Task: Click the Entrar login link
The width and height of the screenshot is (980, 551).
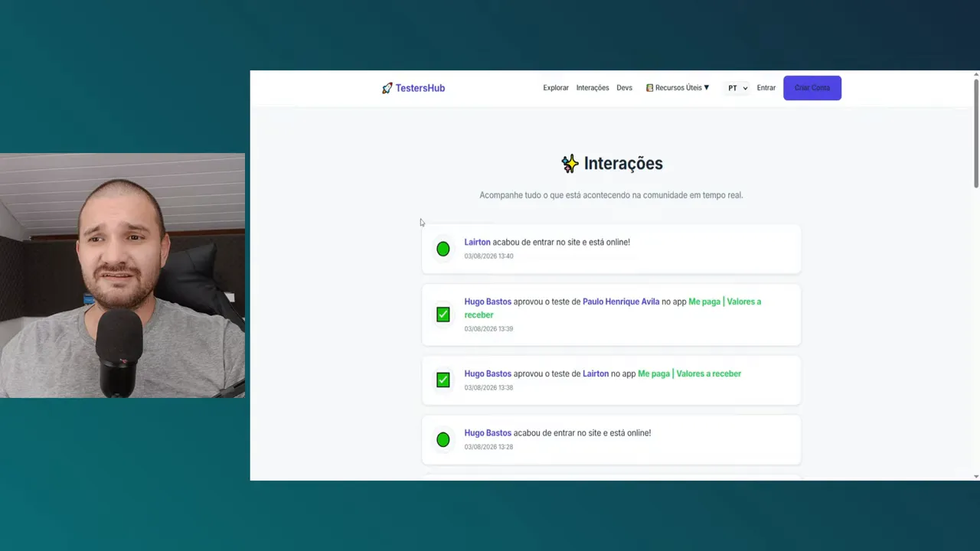Action: [x=766, y=88]
